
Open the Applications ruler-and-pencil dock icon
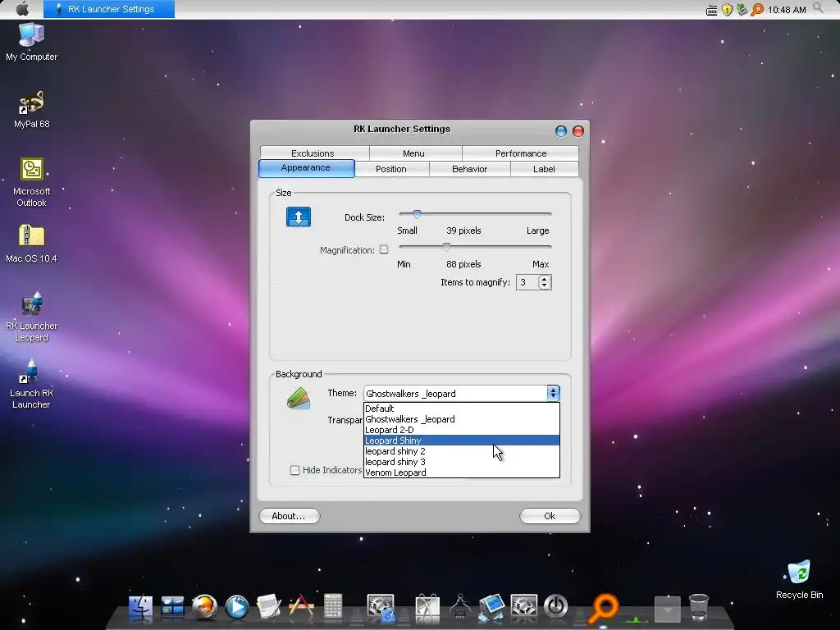point(301,607)
